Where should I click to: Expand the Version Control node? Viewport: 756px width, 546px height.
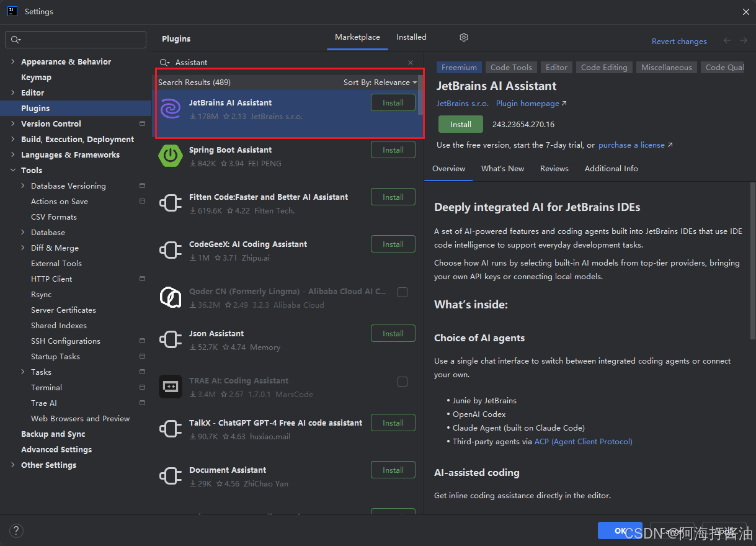(x=13, y=124)
